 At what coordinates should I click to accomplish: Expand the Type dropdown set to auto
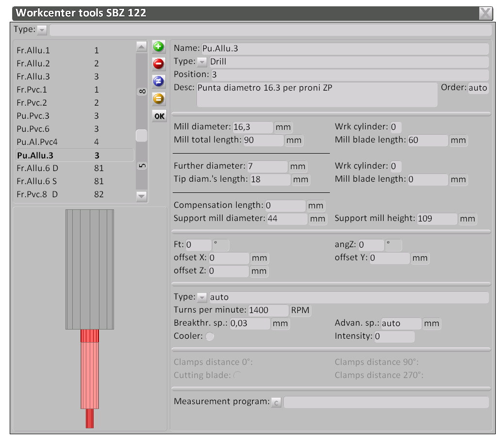(x=202, y=298)
